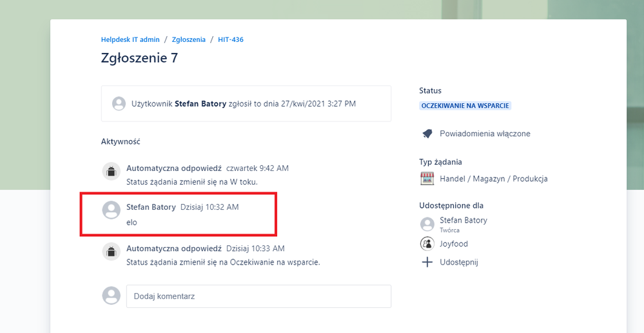Open the HIT-436 breadcrumb link
The image size is (644, 333).
230,39
